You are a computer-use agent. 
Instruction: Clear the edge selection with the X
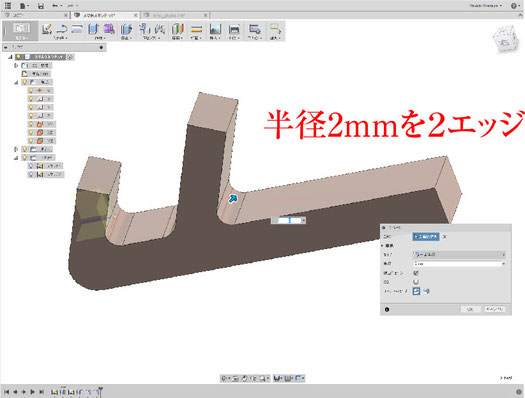445,237
